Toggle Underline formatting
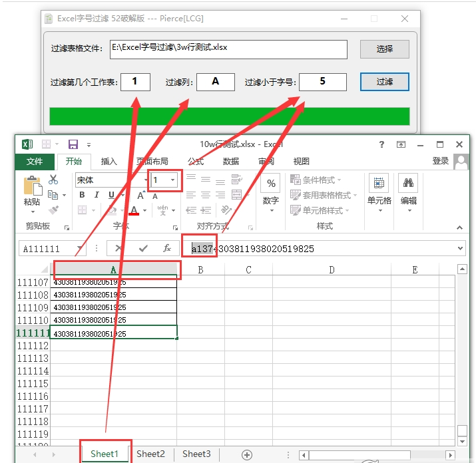Viewport: 476px width, 463px height. [x=111, y=195]
